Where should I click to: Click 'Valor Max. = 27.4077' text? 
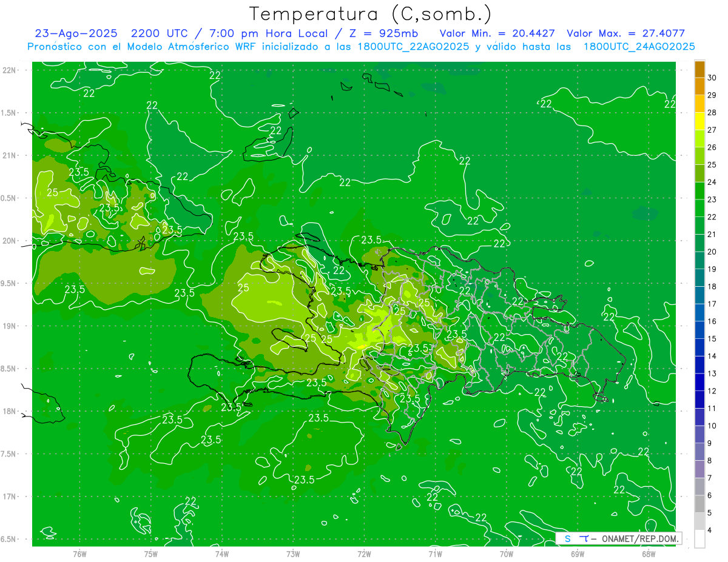626,33
